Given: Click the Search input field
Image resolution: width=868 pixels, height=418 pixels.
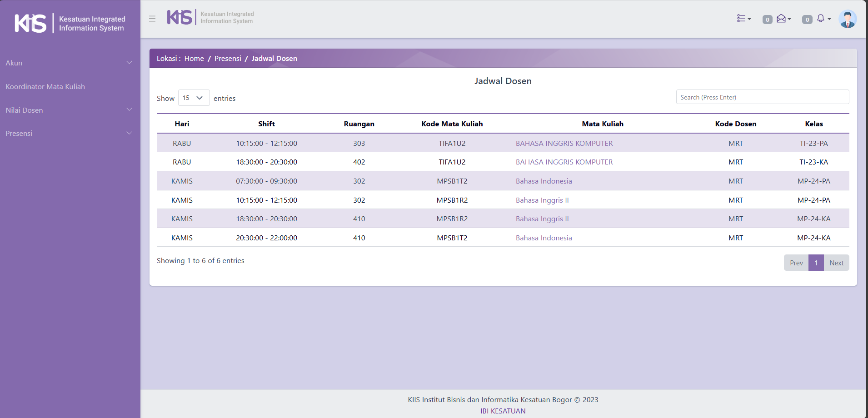Looking at the screenshot, I should coord(762,97).
